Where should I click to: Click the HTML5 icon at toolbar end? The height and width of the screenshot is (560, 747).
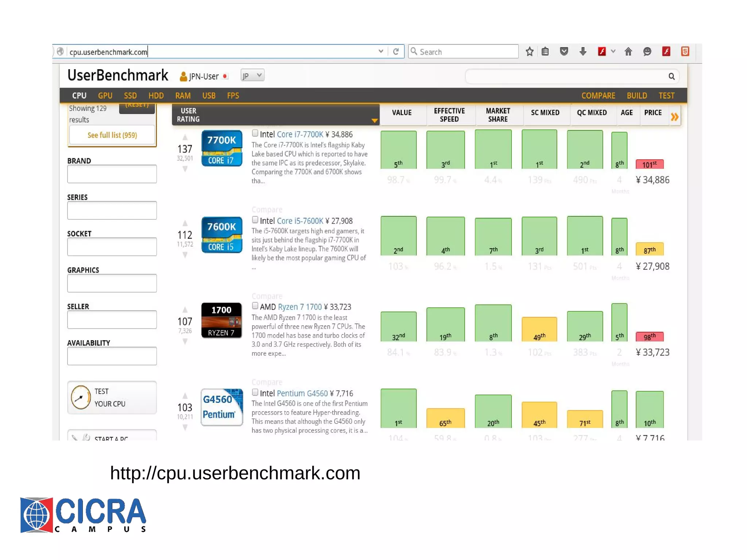(685, 51)
